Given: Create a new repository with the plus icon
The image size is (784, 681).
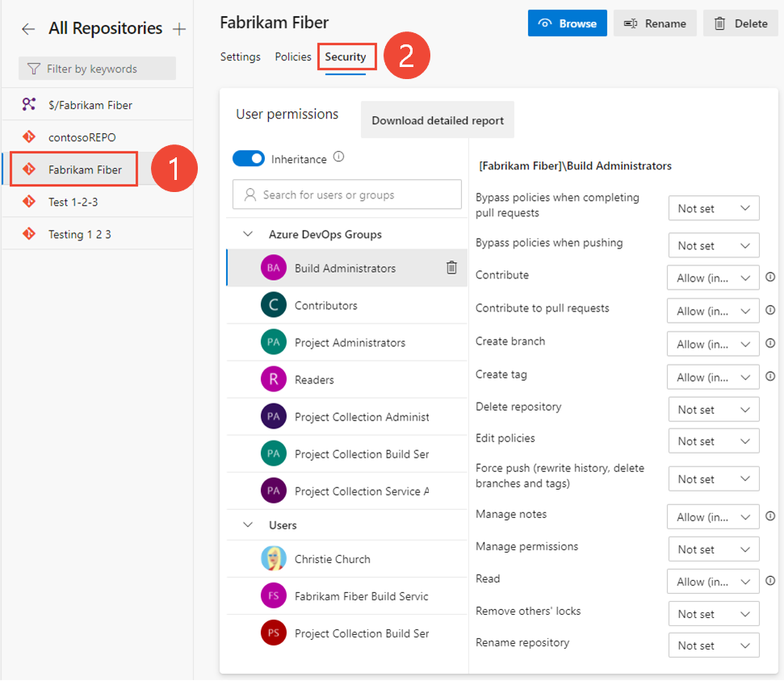Looking at the screenshot, I should (x=178, y=27).
